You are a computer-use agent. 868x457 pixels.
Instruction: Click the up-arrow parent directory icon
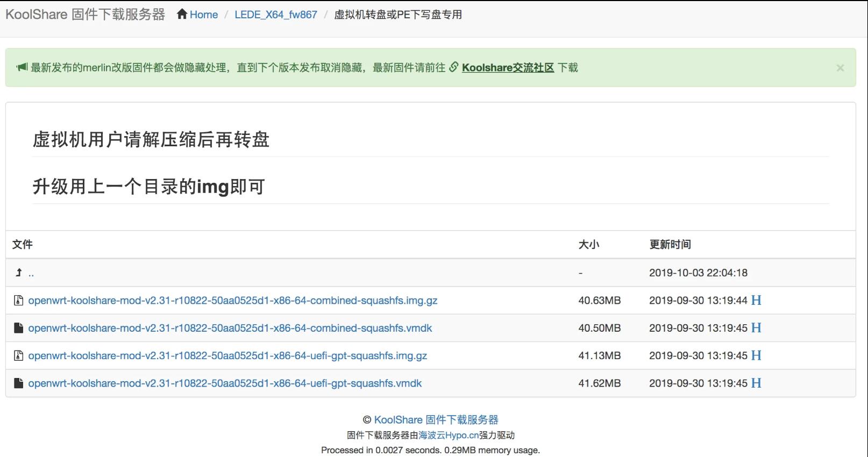click(x=19, y=273)
